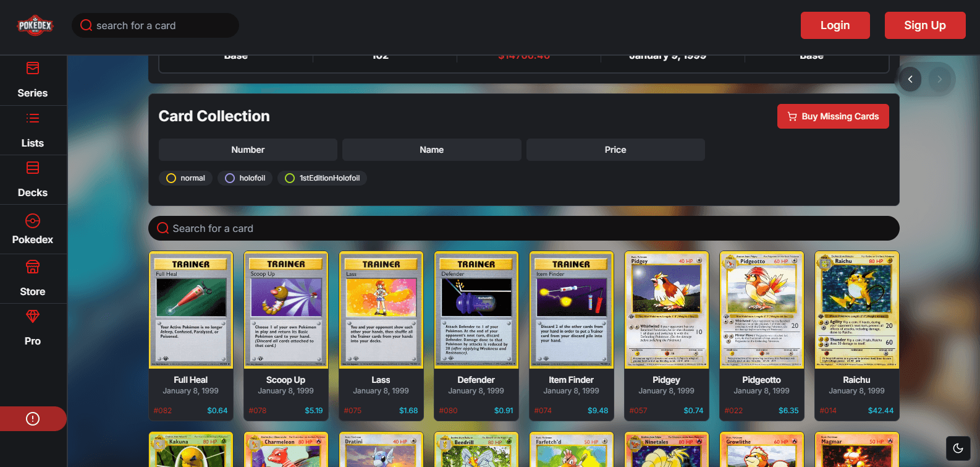Click the Sign Up button
The height and width of the screenshot is (467, 980).
[925, 25]
